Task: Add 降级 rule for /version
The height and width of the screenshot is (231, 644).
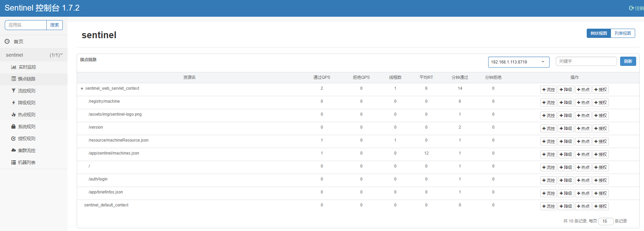Action: coord(566,128)
